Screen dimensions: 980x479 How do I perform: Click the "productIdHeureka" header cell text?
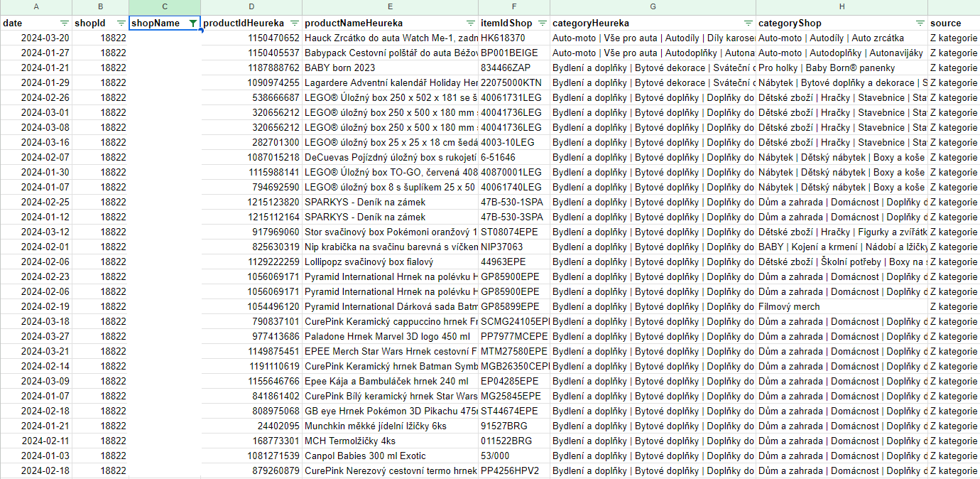pyautogui.click(x=244, y=23)
